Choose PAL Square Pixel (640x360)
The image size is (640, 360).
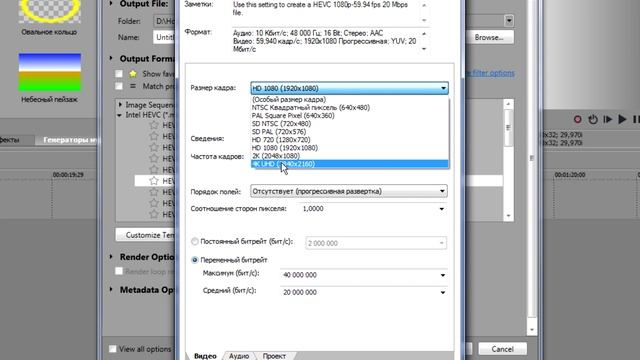point(350,116)
